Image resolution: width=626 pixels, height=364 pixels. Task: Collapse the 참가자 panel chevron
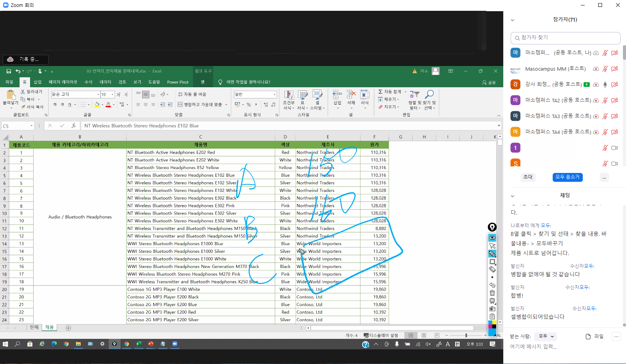click(513, 20)
